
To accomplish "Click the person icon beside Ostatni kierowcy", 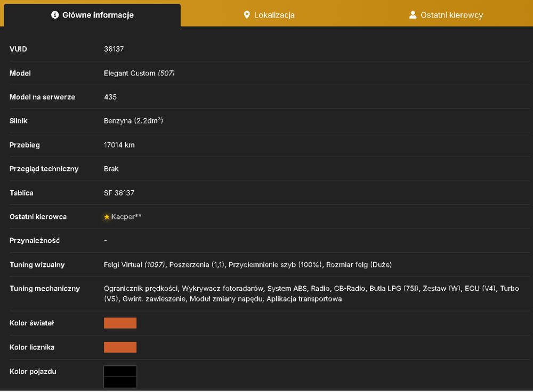I will tap(413, 15).
